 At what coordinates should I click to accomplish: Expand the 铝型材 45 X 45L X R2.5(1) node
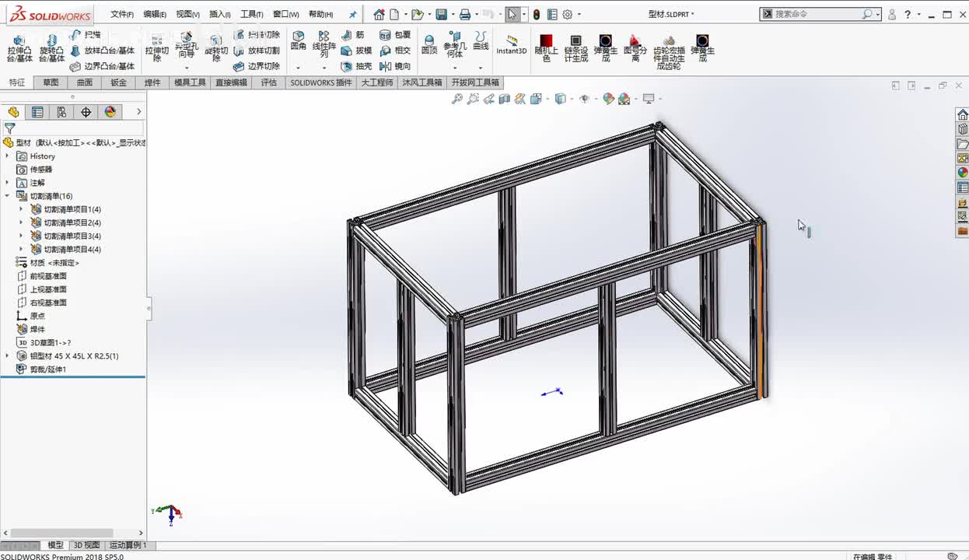(x=8, y=355)
